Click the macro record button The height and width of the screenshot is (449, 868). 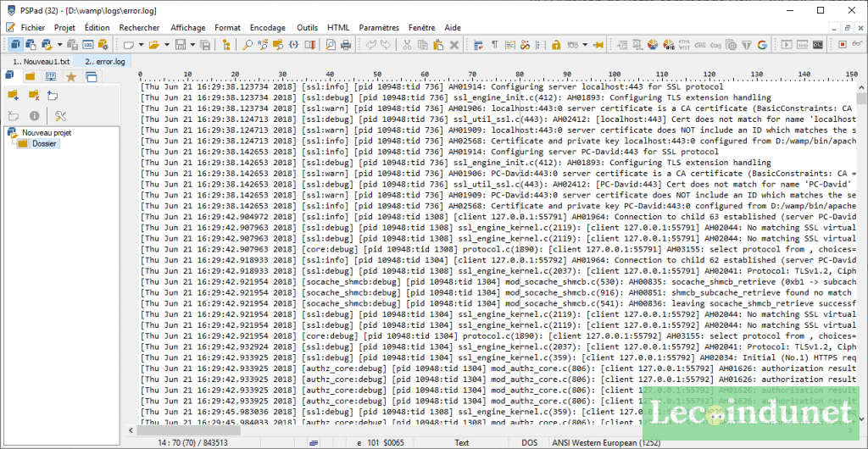click(843, 45)
